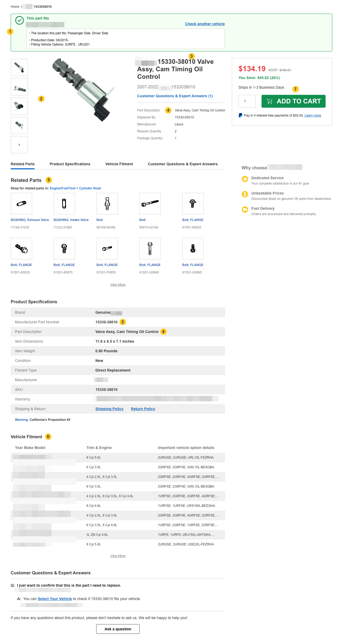Image resolution: width=343 pixels, height=644 pixels.
Task: Click the green checkmark fitment icon
Action: (20, 20)
